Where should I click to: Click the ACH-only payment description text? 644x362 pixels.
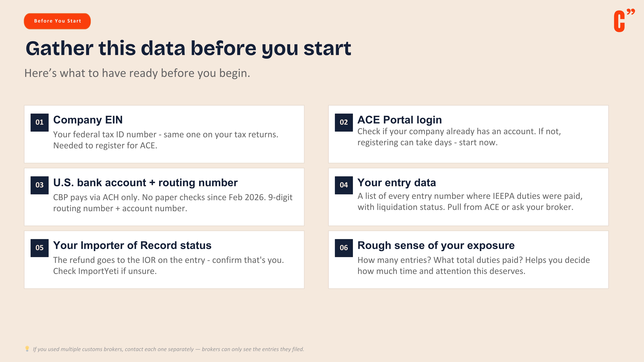tap(173, 203)
